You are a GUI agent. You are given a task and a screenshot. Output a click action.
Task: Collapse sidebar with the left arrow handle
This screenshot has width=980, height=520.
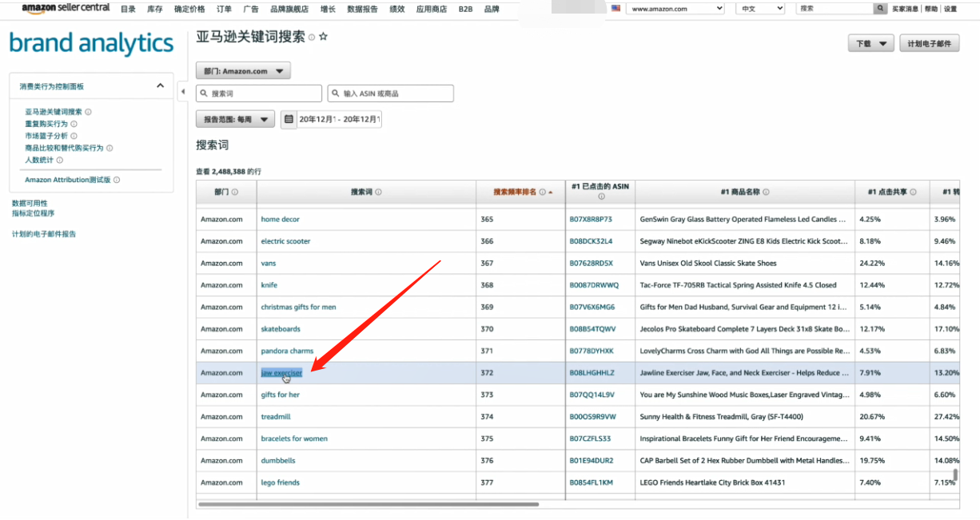click(182, 92)
